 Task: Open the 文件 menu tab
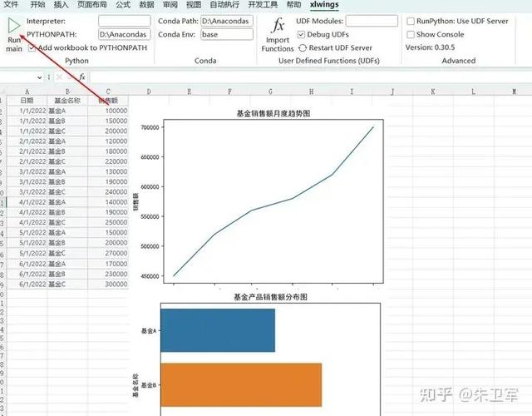(x=11, y=4)
